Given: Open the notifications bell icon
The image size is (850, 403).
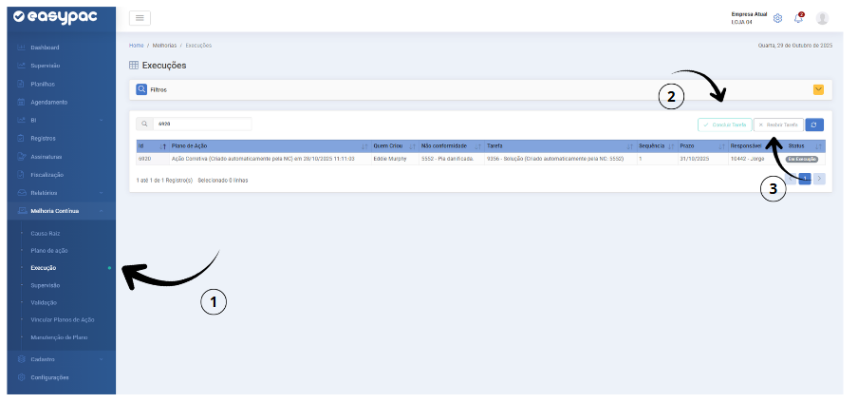Looking at the screenshot, I should point(799,18).
